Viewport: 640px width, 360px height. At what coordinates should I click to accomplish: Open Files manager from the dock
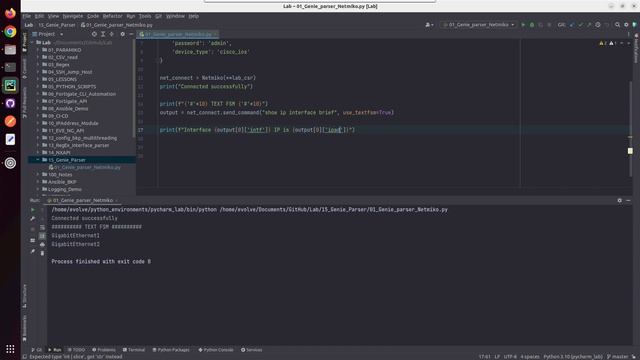click(x=10, y=49)
